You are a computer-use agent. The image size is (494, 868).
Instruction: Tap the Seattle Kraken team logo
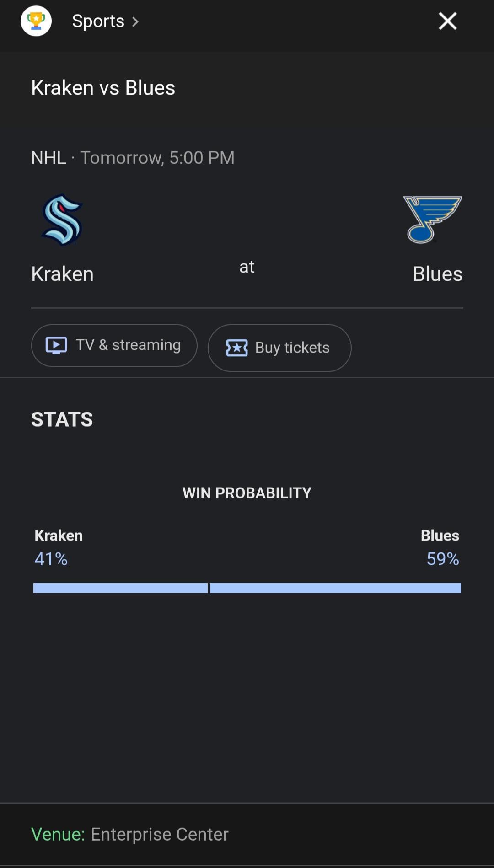click(62, 220)
